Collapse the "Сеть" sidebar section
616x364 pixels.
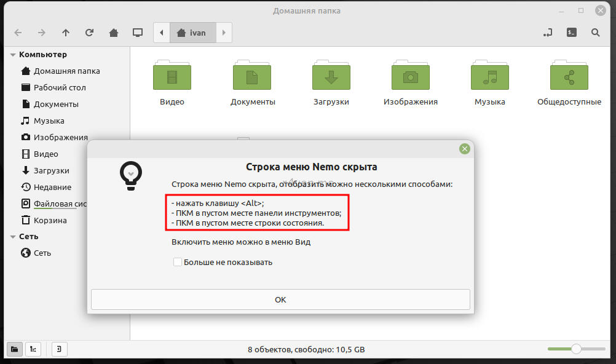point(13,237)
